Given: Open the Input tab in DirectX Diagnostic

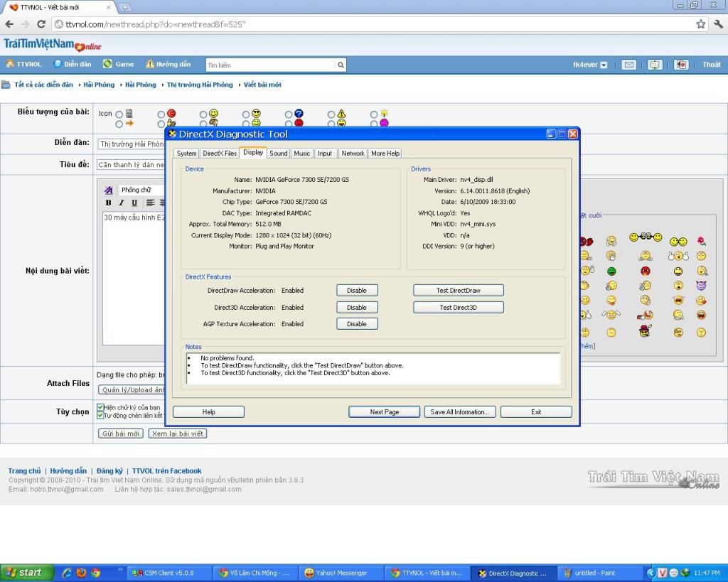Looking at the screenshot, I should point(325,153).
